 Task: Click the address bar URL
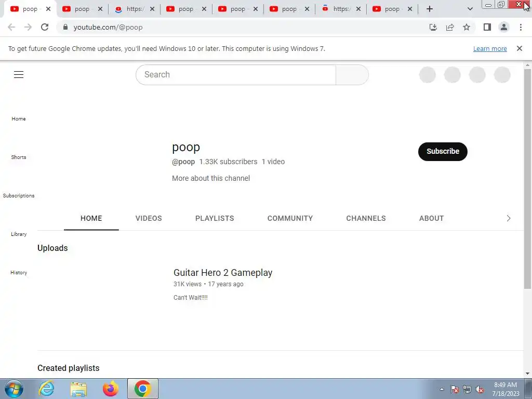tap(108, 27)
